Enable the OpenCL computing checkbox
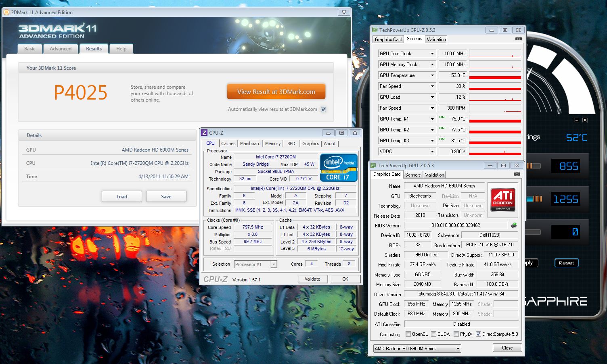The width and height of the screenshot is (607, 364). pyautogui.click(x=408, y=334)
